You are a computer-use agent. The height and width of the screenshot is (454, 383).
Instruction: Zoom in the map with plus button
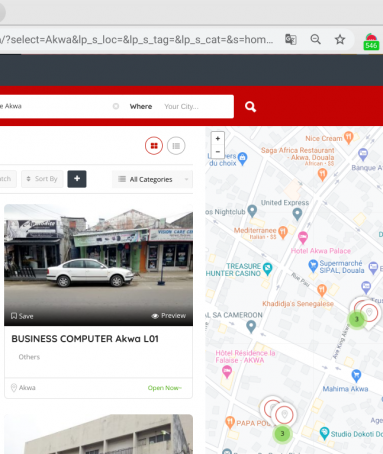click(218, 138)
